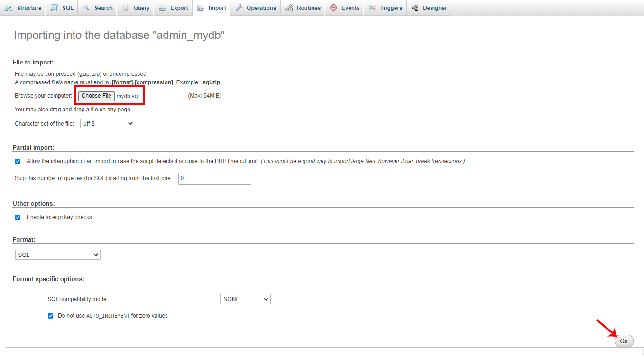Image resolution: width=644 pixels, height=357 pixels.
Task: Open the Triggers tab
Action: pos(385,8)
